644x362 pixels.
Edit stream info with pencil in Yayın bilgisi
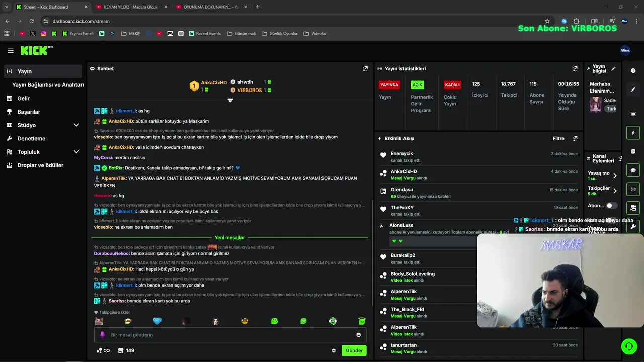tap(613, 69)
